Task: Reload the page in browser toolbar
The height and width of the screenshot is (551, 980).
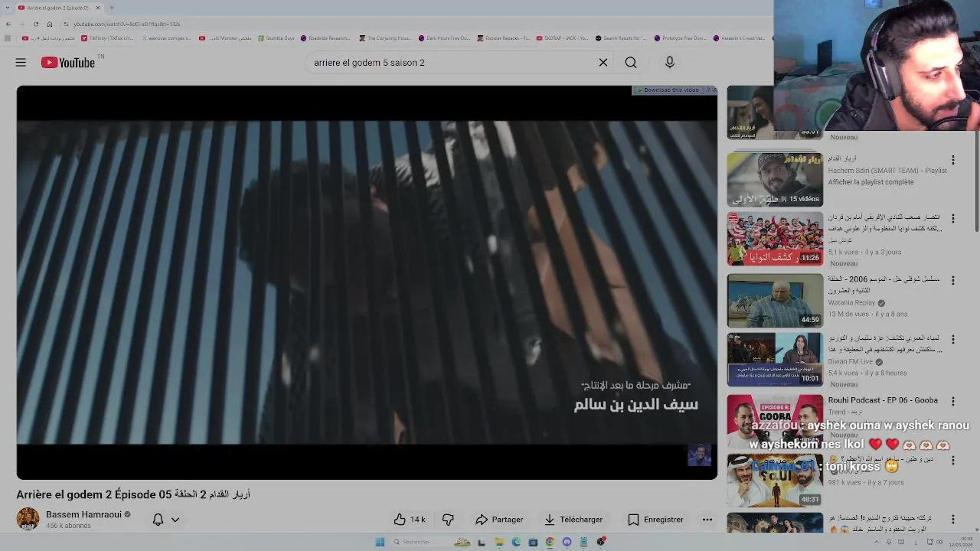Action: click(x=36, y=24)
